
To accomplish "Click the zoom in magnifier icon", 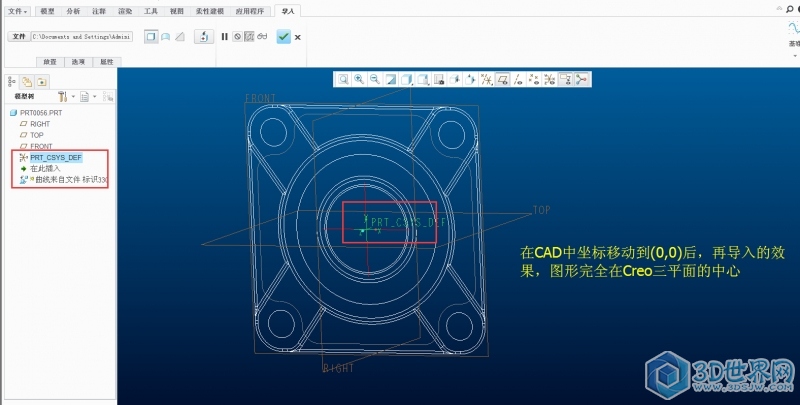I will pyautogui.click(x=359, y=79).
